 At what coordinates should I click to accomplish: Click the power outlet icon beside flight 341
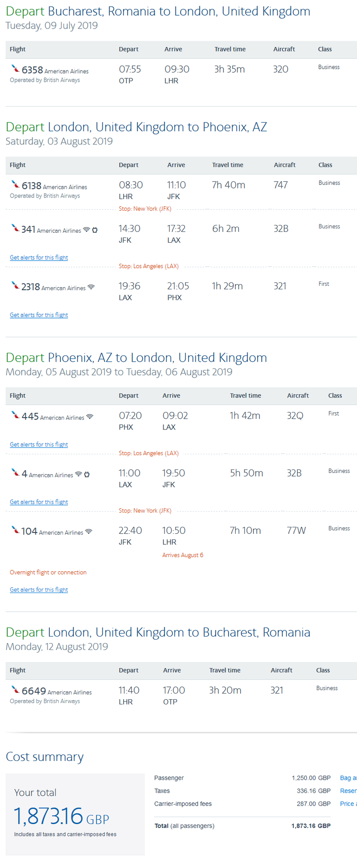point(94,230)
